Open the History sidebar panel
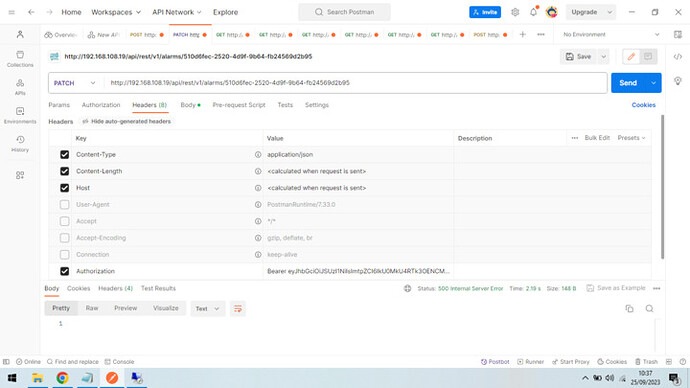The height and width of the screenshot is (388, 690). click(x=20, y=144)
